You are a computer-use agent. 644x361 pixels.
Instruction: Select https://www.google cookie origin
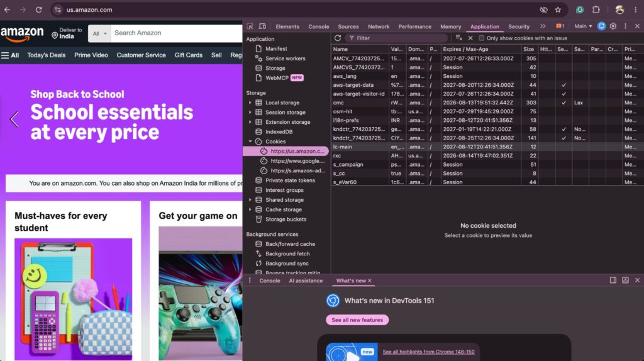tap(297, 161)
